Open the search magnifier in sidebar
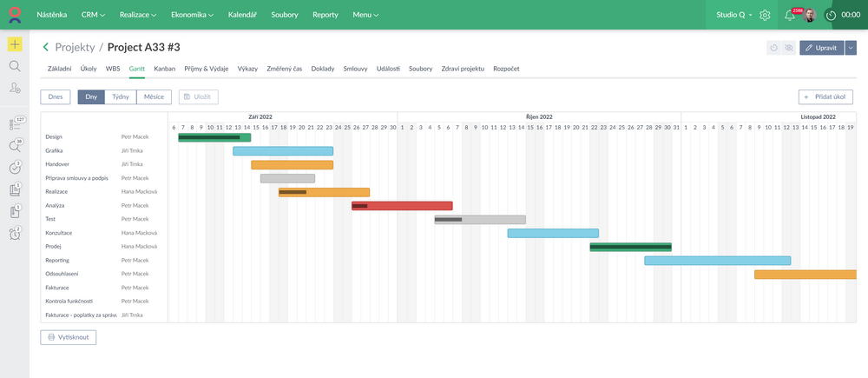The height and width of the screenshot is (378, 868). click(15, 66)
